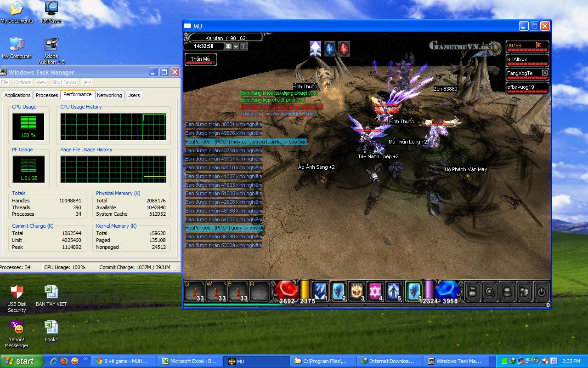
Task: Switch to the Networking tab
Action: (109, 95)
